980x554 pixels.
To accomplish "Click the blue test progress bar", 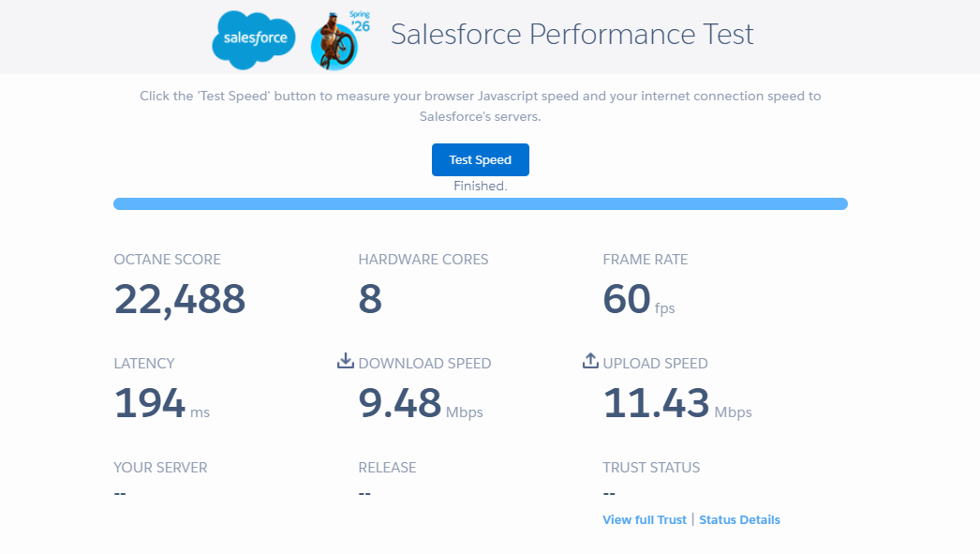I will pyautogui.click(x=480, y=203).
